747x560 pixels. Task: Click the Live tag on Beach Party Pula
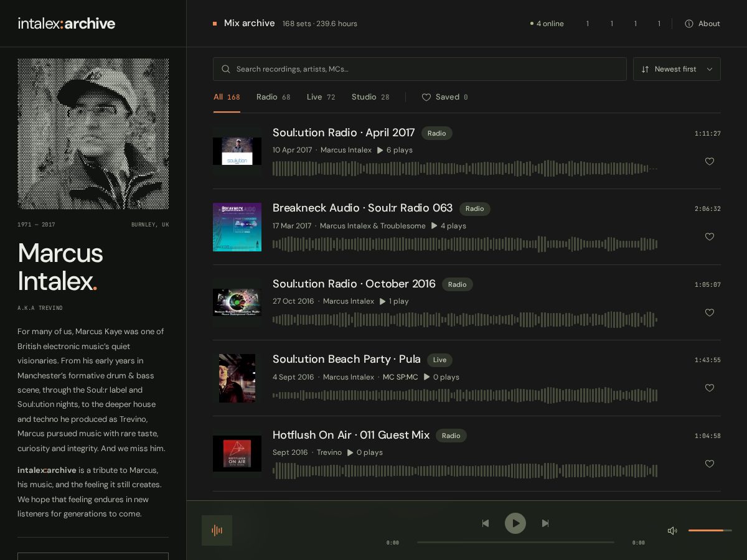pyautogui.click(x=439, y=360)
